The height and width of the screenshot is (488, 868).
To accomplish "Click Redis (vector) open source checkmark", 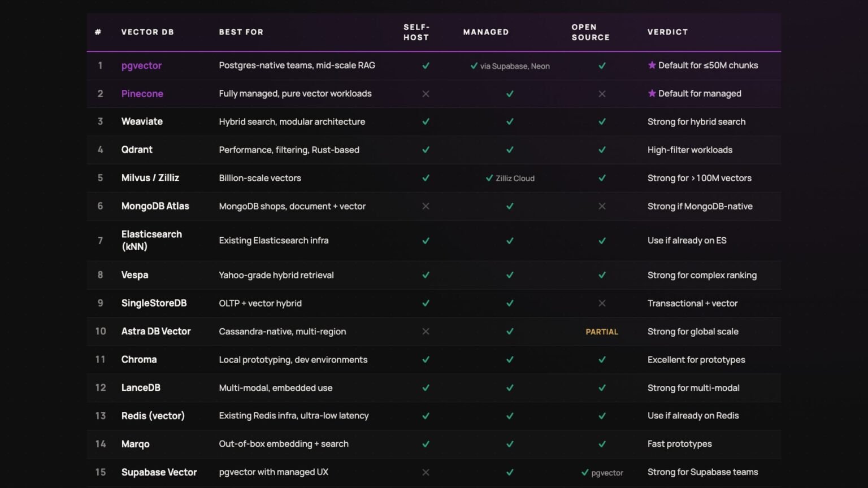I will coord(602,416).
